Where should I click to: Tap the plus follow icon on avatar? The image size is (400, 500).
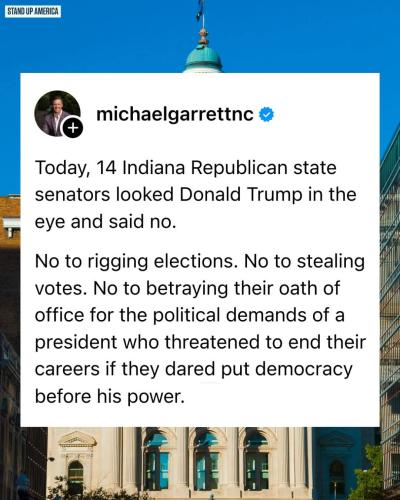(73, 127)
